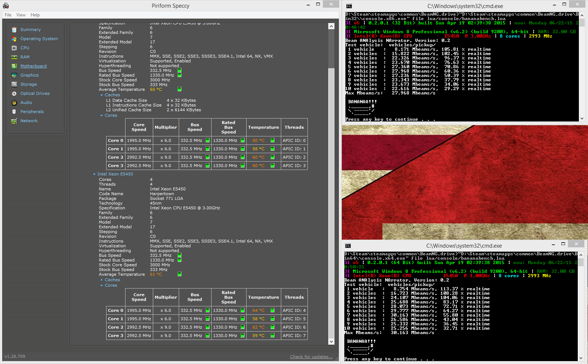Viewport: 588px width, 364px height.
Task: Click the Storage drive icon
Action: (x=14, y=84)
